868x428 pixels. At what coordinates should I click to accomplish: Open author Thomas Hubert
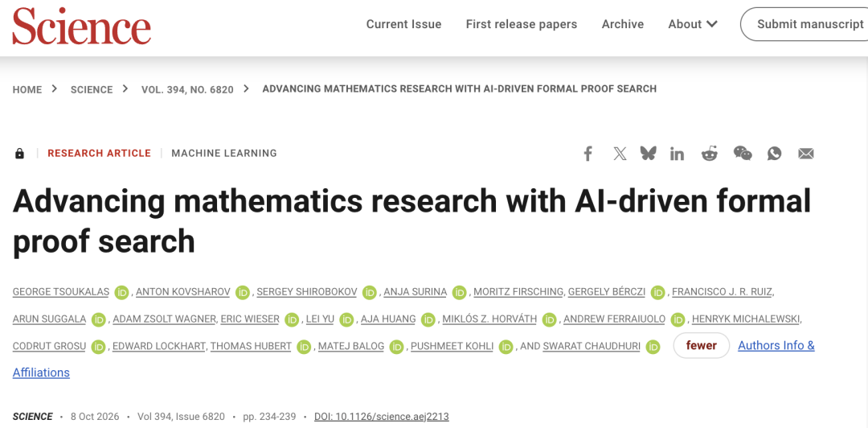tap(251, 346)
